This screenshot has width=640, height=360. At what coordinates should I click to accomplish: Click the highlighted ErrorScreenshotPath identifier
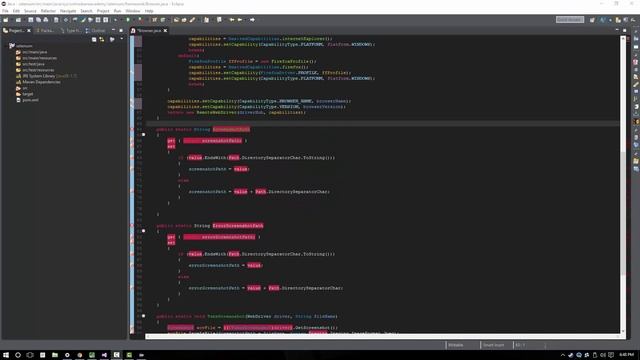[238, 226]
